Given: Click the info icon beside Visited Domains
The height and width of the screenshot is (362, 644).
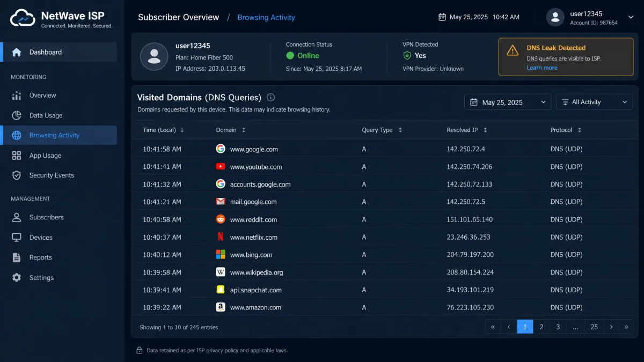Looking at the screenshot, I should pyautogui.click(x=271, y=98).
